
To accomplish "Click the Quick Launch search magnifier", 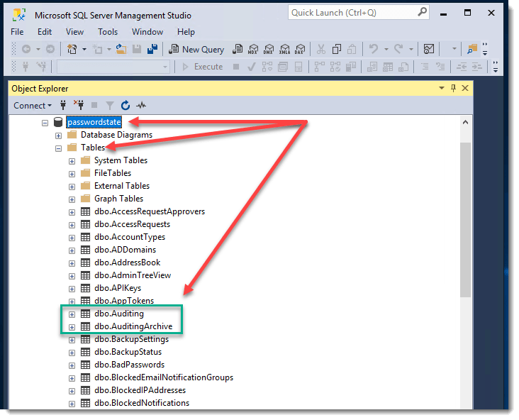I will tap(422, 12).
